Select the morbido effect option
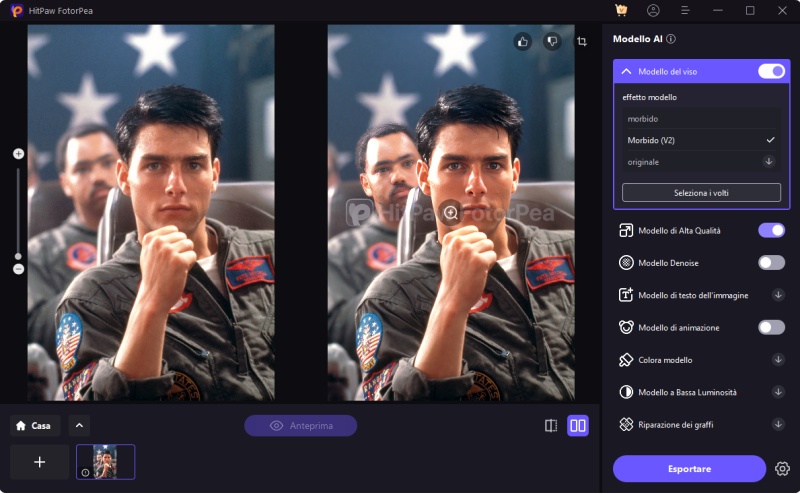The width and height of the screenshot is (800, 494). [701, 118]
